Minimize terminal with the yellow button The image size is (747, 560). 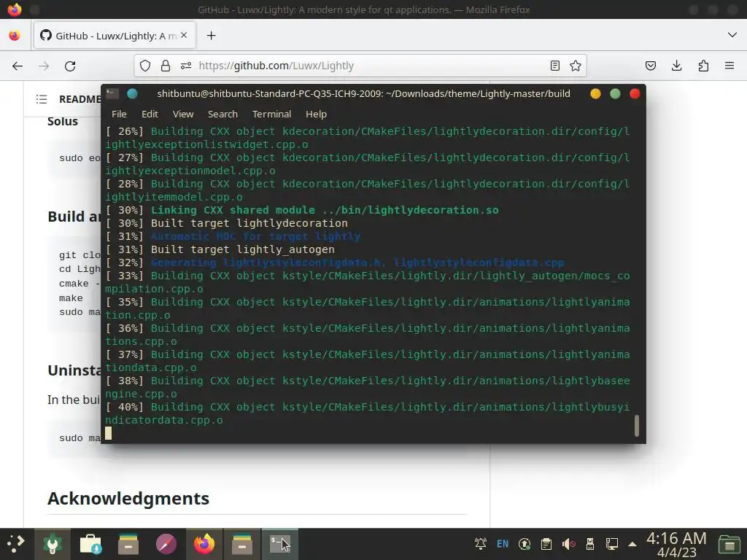point(595,94)
